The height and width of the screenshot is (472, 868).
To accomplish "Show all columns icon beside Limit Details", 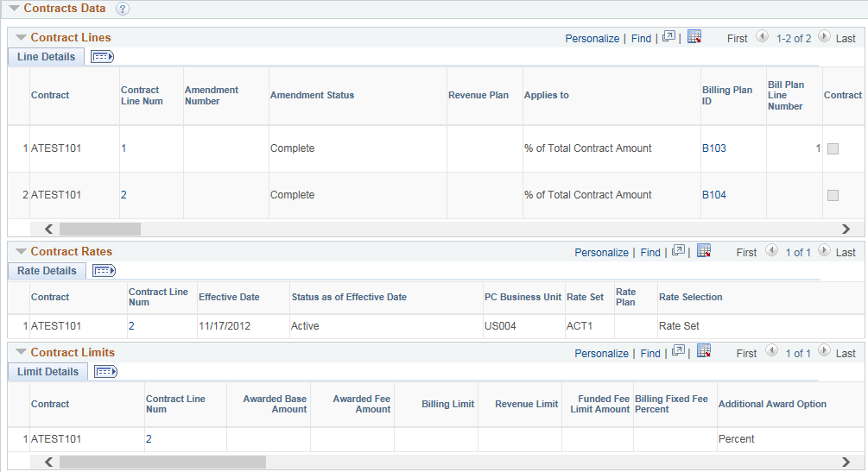I will click(x=105, y=372).
